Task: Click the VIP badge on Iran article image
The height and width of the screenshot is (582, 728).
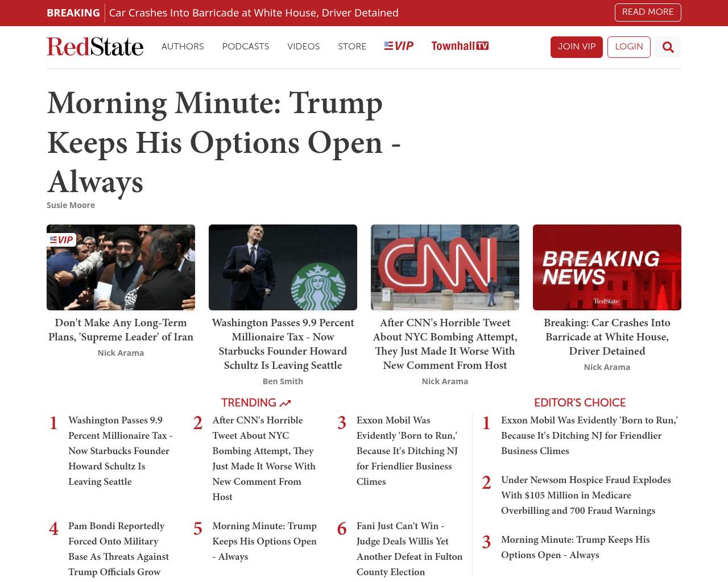Action: 61,240
